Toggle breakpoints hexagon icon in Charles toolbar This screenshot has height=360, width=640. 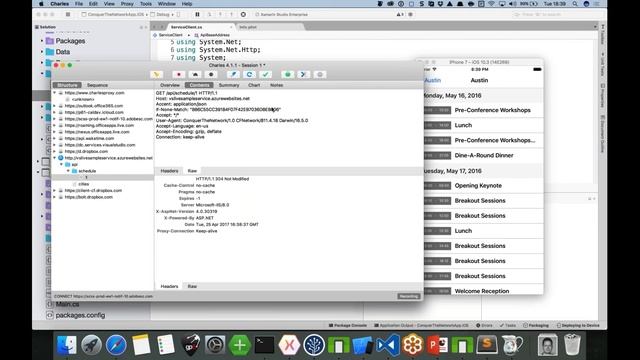(x=211, y=74)
